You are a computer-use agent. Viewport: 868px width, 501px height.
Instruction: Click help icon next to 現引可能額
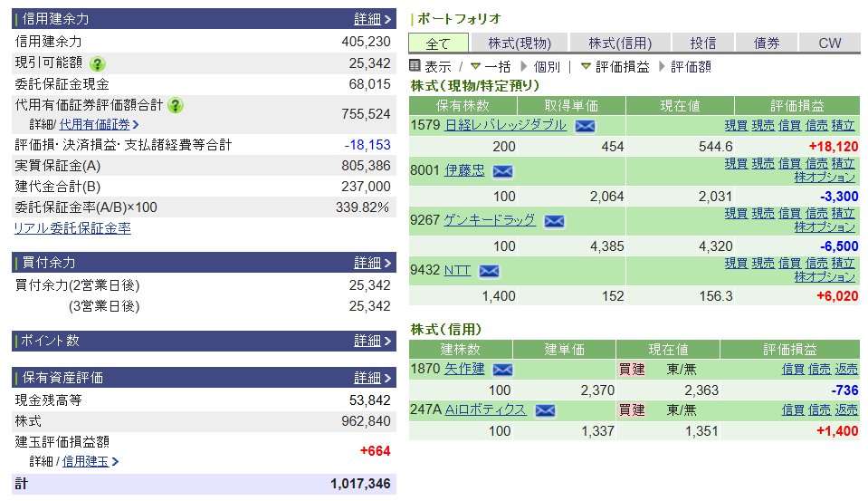click(x=97, y=63)
